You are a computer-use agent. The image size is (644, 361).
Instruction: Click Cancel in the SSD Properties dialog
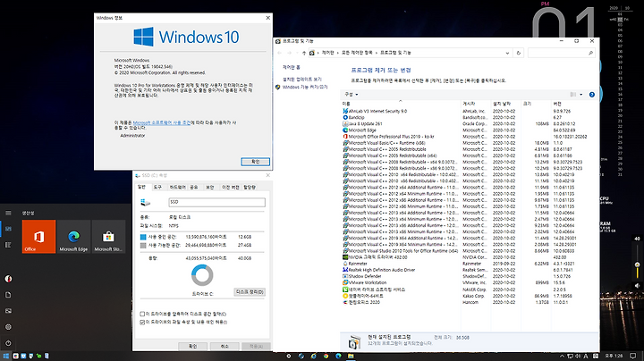click(225, 346)
